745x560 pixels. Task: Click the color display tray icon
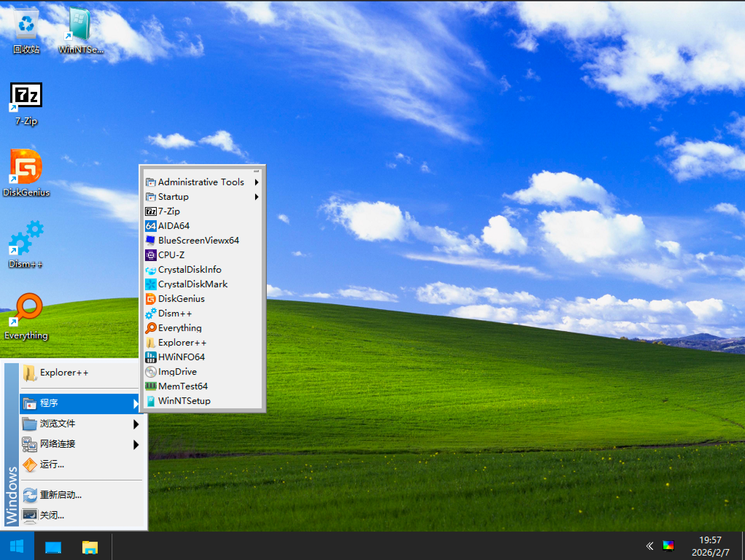pos(668,546)
